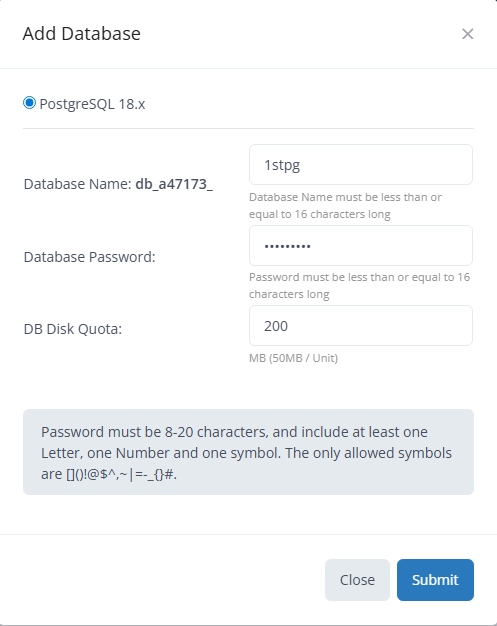Click the password length hint text
This screenshot has width=497, height=626.
(359, 285)
